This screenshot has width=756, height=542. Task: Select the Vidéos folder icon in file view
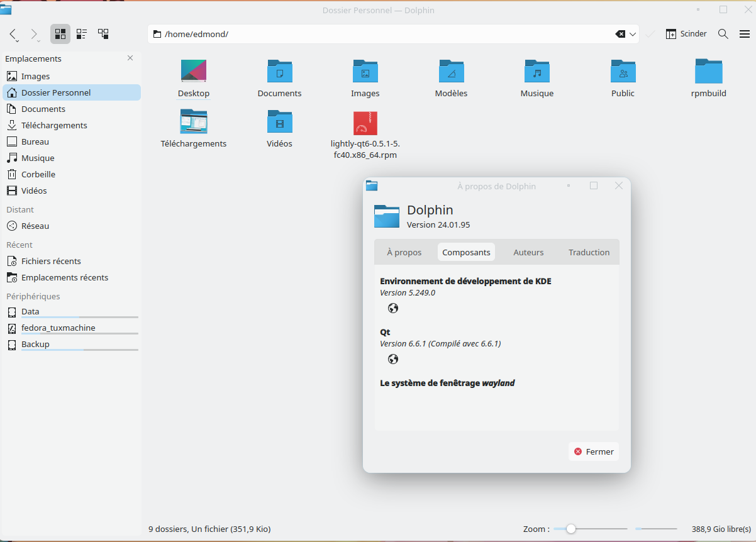coord(279,122)
